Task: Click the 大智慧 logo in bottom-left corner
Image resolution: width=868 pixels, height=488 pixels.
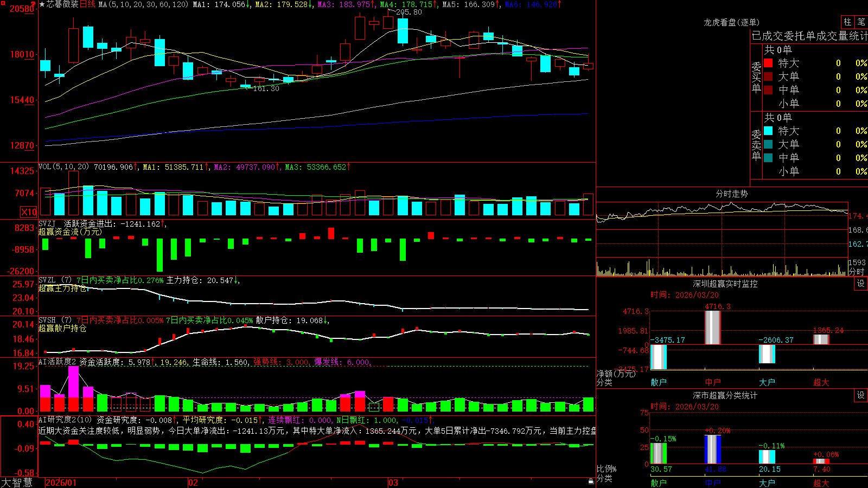Action: (17, 483)
